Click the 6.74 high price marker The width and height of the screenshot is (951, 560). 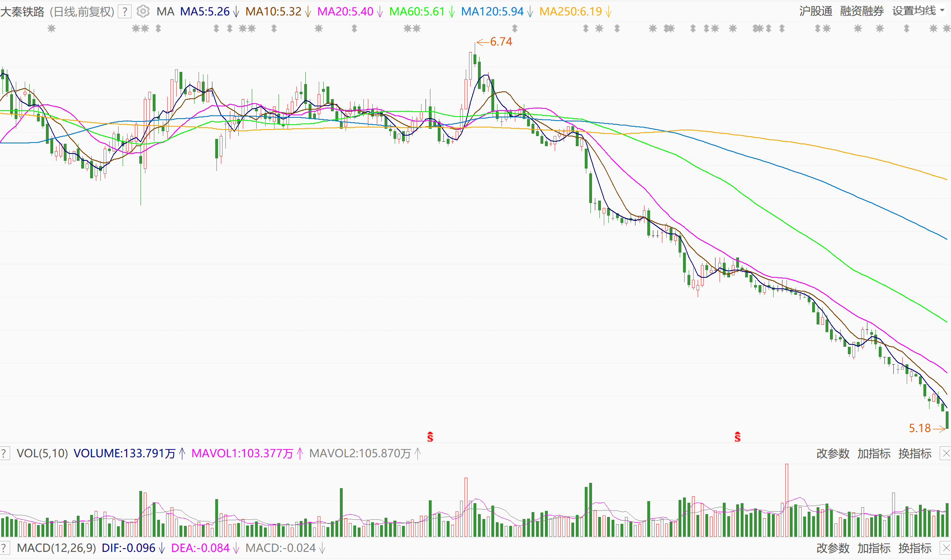coord(501,41)
